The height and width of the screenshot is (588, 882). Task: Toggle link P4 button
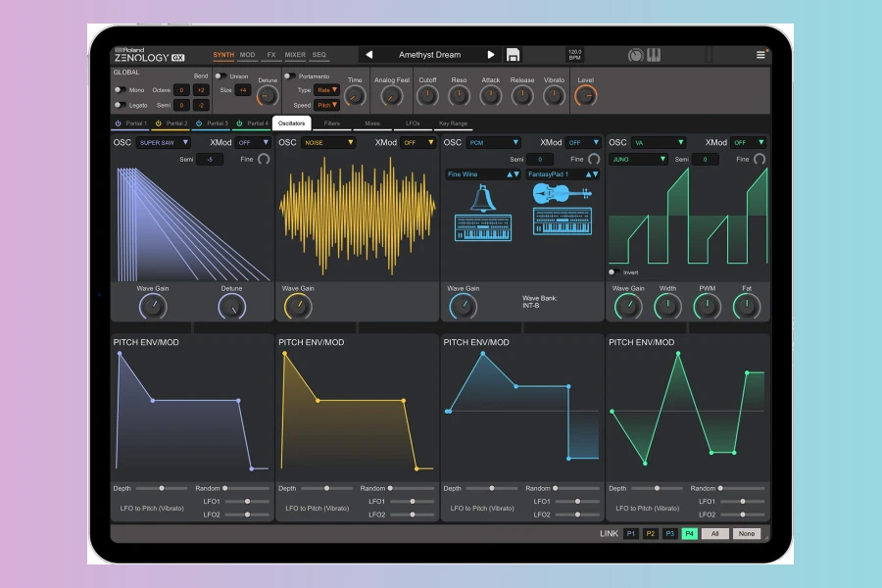point(689,533)
